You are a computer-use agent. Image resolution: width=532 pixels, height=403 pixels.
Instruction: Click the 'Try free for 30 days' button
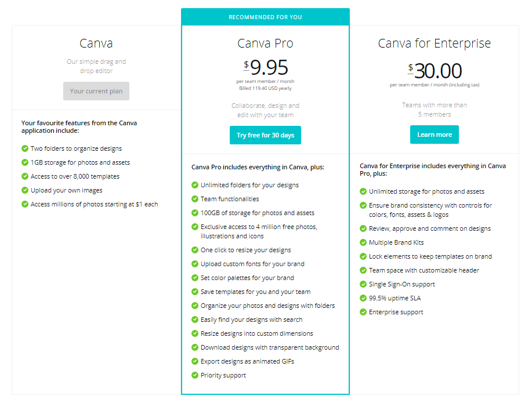click(x=265, y=135)
